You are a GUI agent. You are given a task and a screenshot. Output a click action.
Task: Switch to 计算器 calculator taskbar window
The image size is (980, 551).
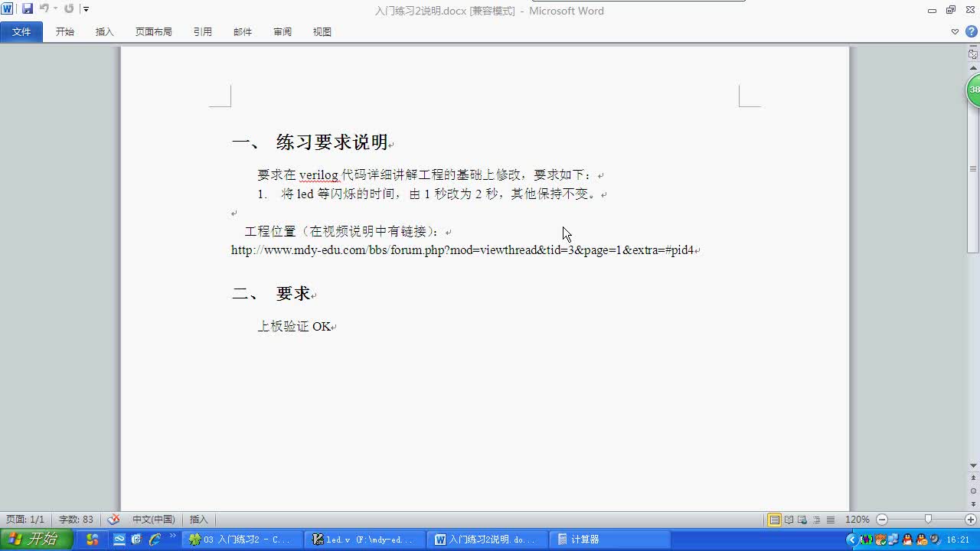point(609,540)
